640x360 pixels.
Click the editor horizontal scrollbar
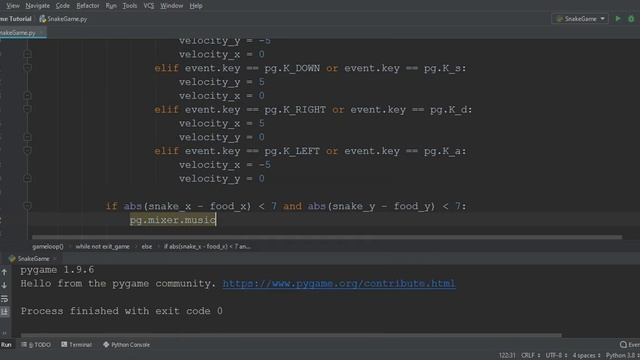327,237
